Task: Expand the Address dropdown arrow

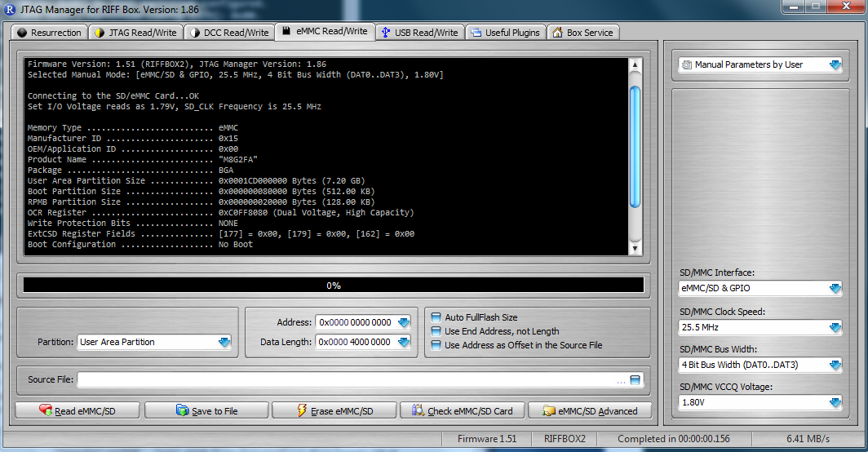Action: 404,322
